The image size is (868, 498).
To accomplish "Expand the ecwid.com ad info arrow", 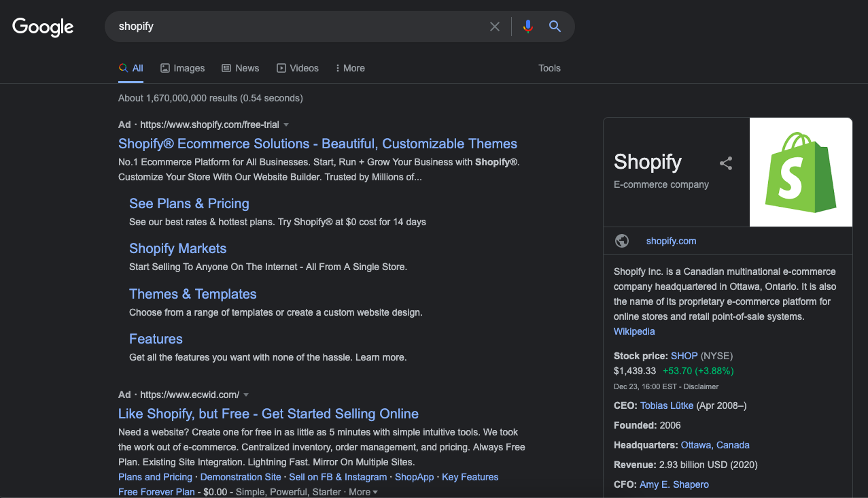I will point(246,395).
